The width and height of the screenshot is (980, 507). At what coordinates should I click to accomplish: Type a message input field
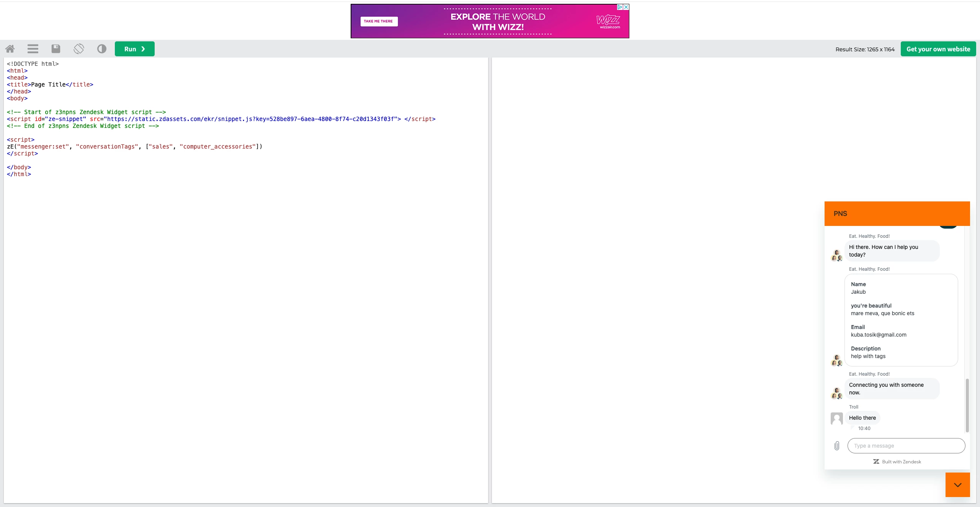(906, 446)
